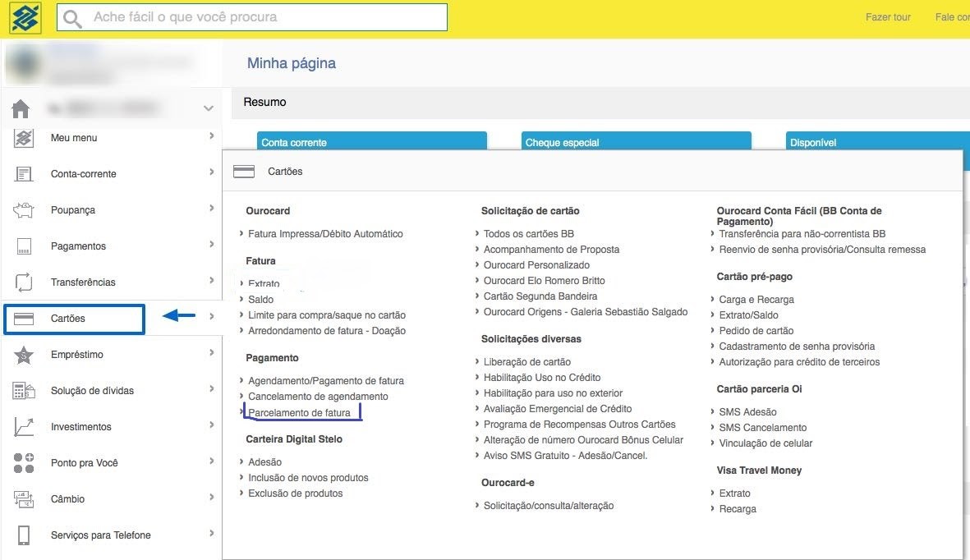Screen dimensions: 970x560
Task: Open Arredondamento de fatura - Doação link
Action: click(327, 330)
